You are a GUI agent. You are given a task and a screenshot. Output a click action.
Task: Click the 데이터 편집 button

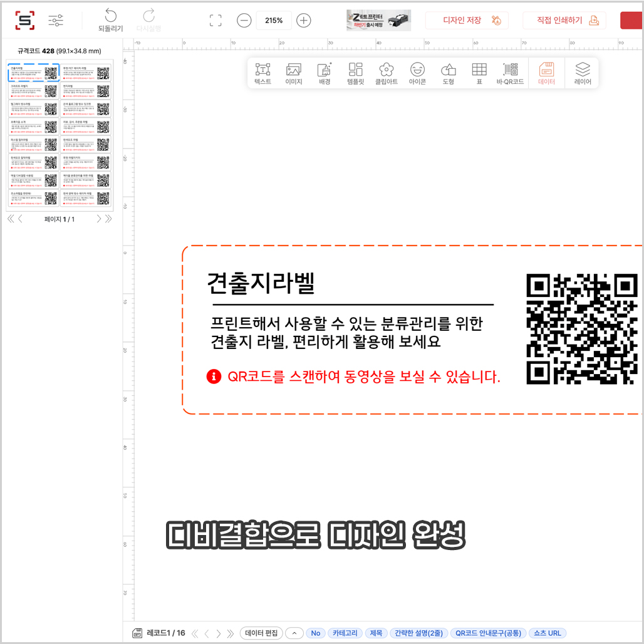(261, 633)
